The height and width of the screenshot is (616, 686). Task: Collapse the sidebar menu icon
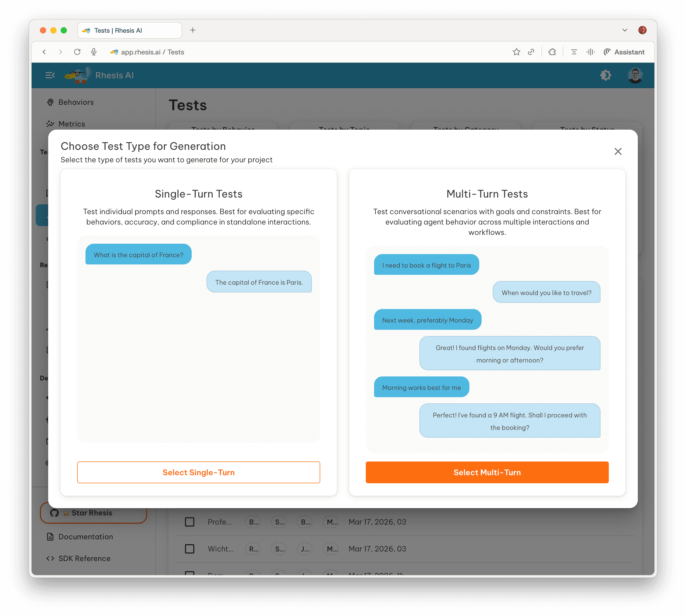click(x=50, y=75)
